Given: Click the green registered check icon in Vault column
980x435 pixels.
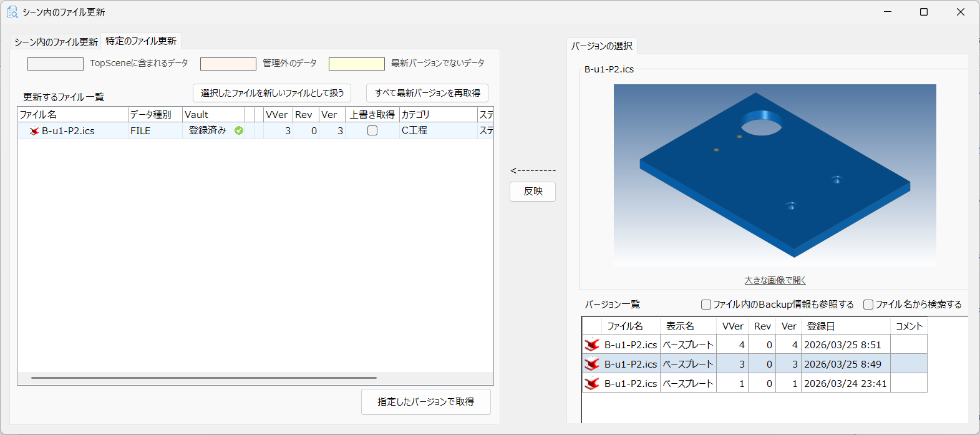Looking at the screenshot, I should pyautogui.click(x=239, y=130).
